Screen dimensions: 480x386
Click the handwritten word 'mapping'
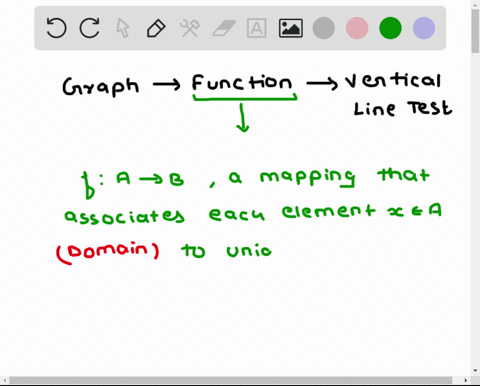tap(307, 177)
